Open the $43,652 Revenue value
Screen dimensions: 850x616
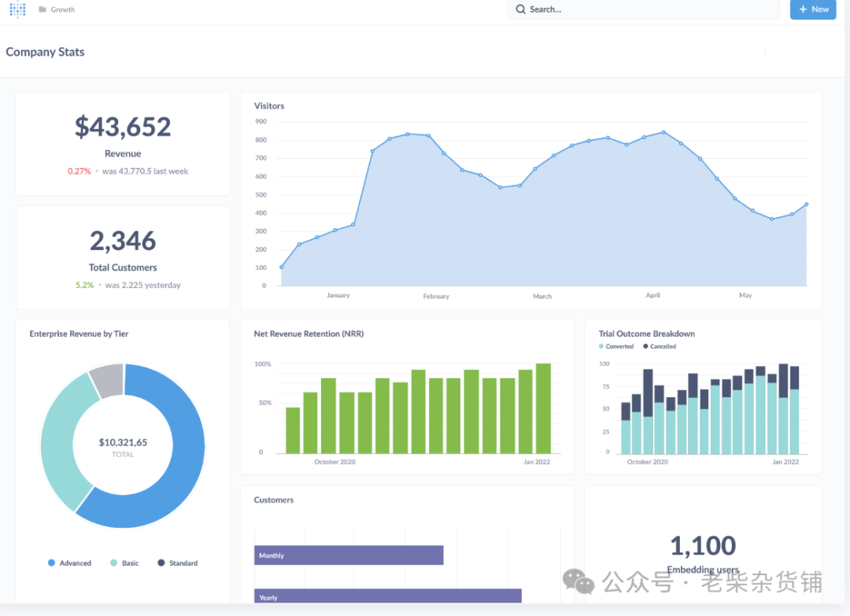[x=123, y=127]
